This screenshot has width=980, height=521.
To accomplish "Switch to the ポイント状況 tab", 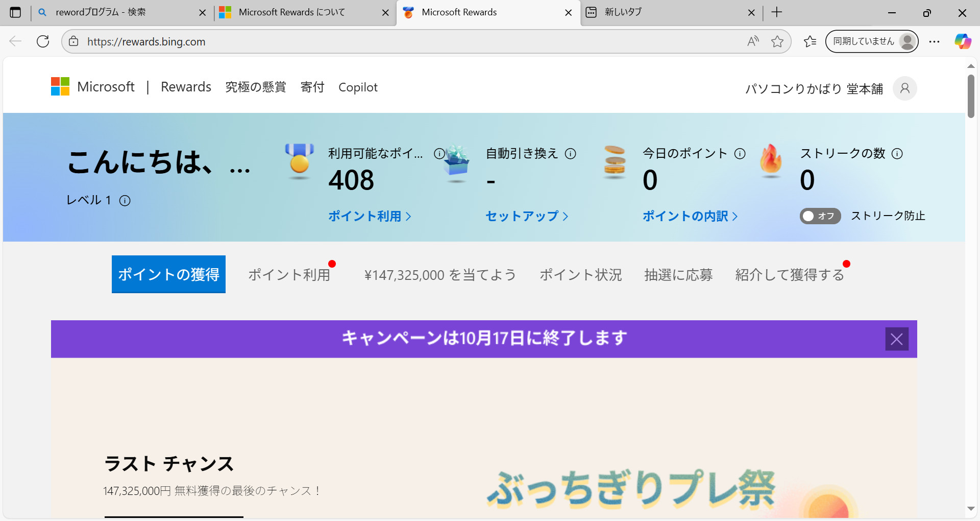I will pos(580,274).
